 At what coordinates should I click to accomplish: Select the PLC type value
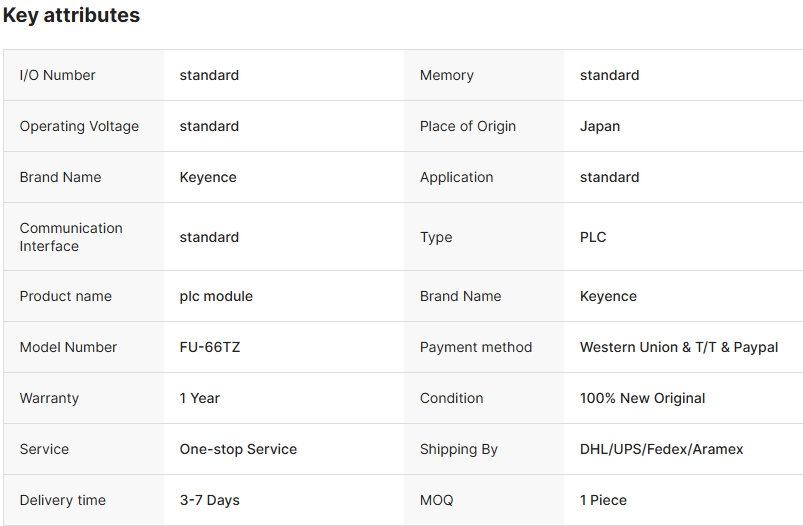pos(593,237)
